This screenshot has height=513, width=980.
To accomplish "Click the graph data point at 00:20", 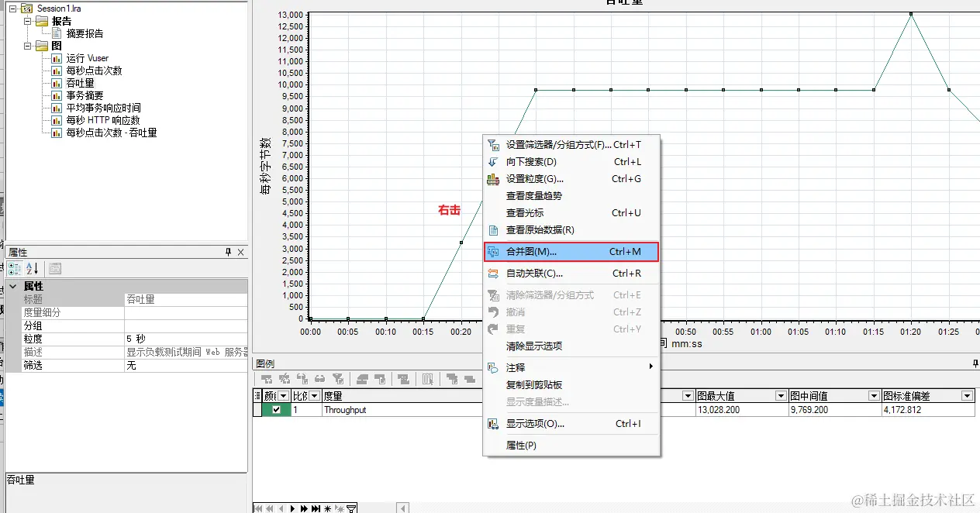I will click(461, 243).
